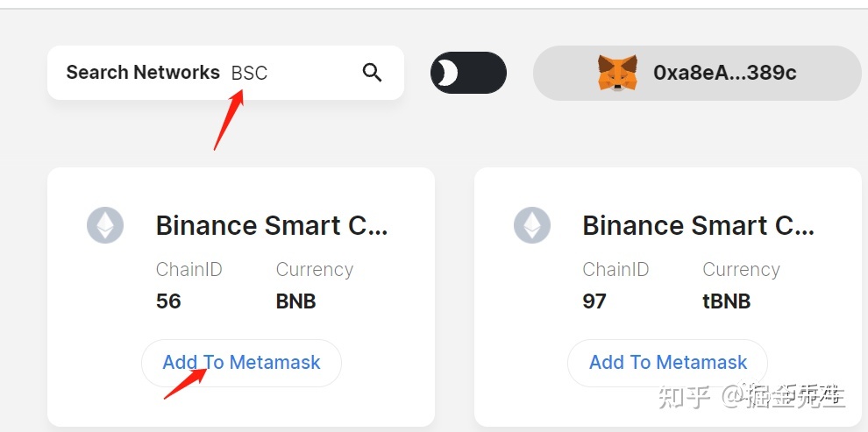The height and width of the screenshot is (432, 868).
Task: Click the Currency label above BNB
Action: [x=315, y=269]
